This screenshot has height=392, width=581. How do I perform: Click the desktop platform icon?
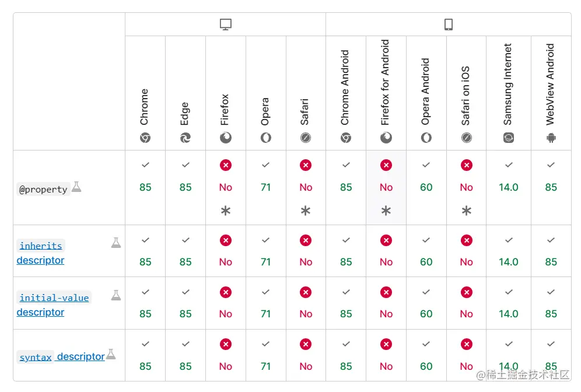pos(225,24)
